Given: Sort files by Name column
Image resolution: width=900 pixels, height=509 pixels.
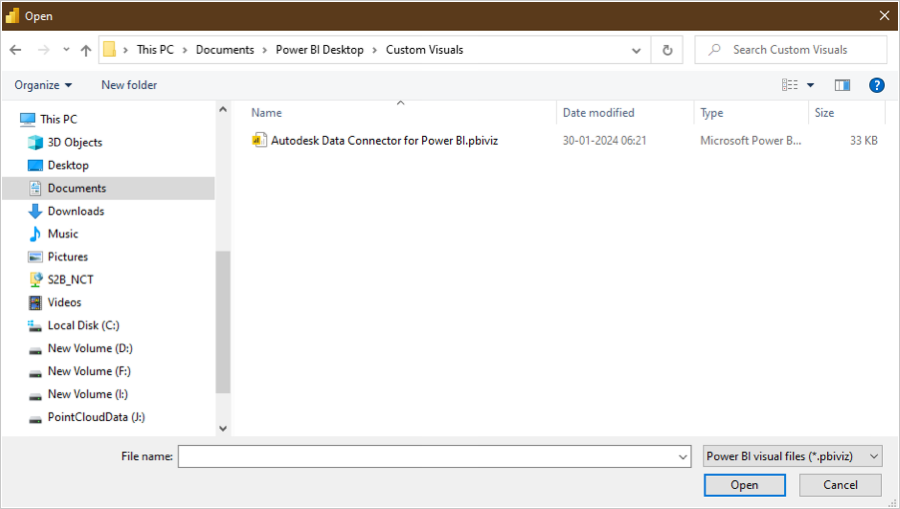Looking at the screenshot, I should tap(266, 113).
